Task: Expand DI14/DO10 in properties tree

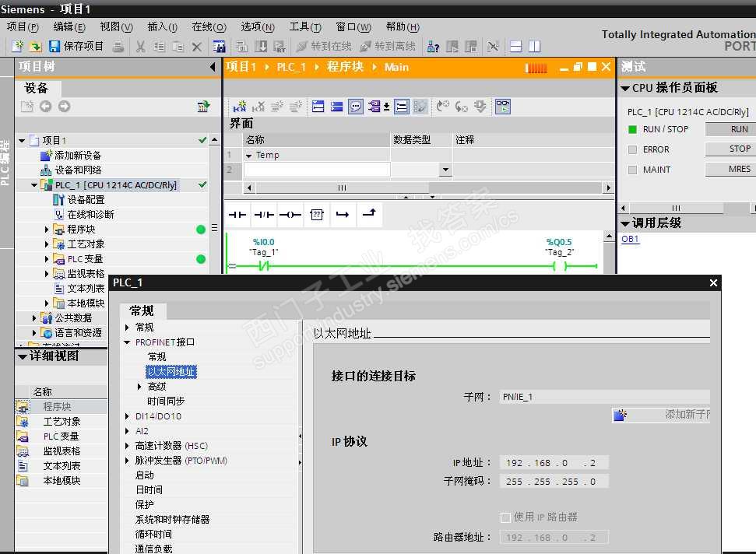Action: pos(127,416)
